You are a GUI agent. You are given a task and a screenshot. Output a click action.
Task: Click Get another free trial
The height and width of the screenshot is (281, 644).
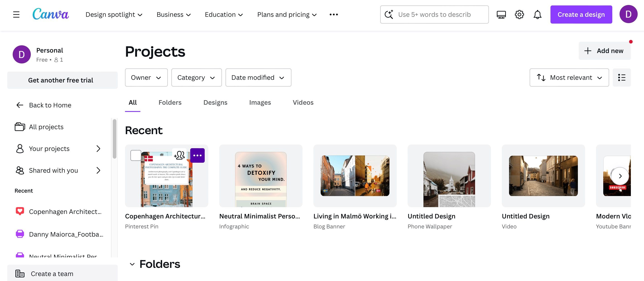(61, 80)
